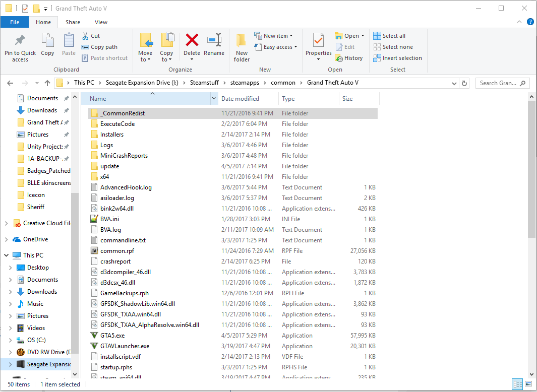
Task: Create a New folder
Action: click(242, 47)
